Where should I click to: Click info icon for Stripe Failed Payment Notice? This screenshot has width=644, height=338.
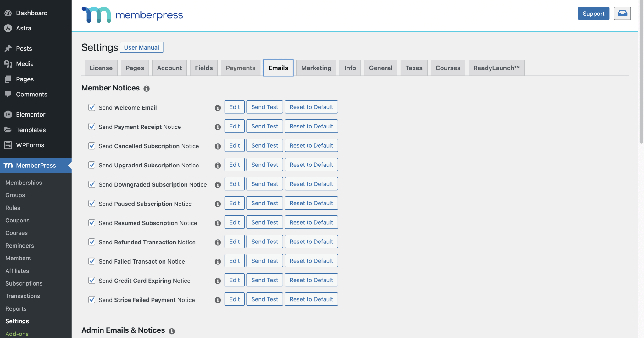pos(218,300)
